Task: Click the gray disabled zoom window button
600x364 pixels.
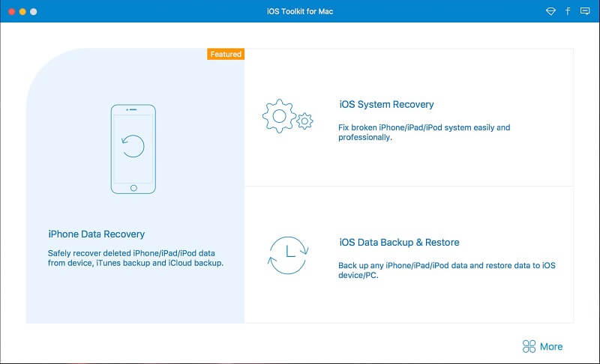Action: tap(34, 11)
